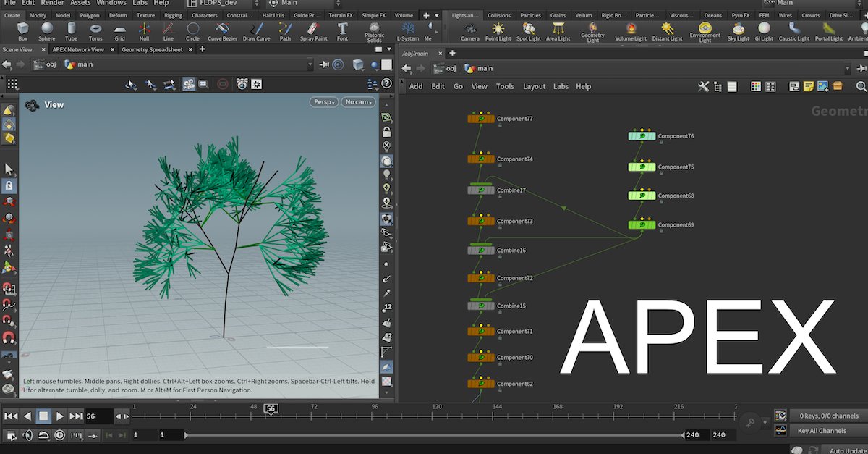Toggle the red no-entry icon in viewport toolbar

coord(223,85)
